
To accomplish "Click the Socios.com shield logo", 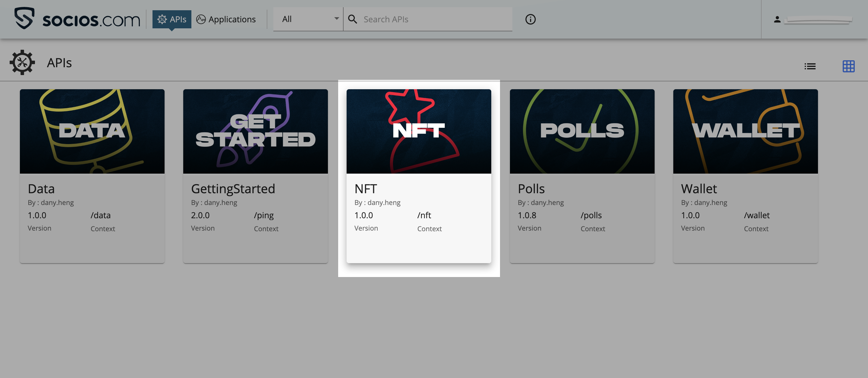I will (24, 18).
